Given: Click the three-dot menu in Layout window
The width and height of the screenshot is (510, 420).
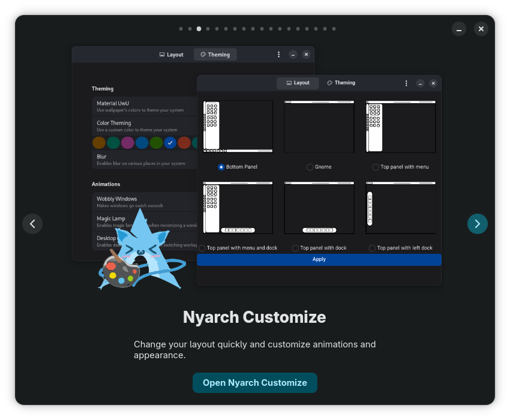Looking at the screenshot, I should 406,83.
